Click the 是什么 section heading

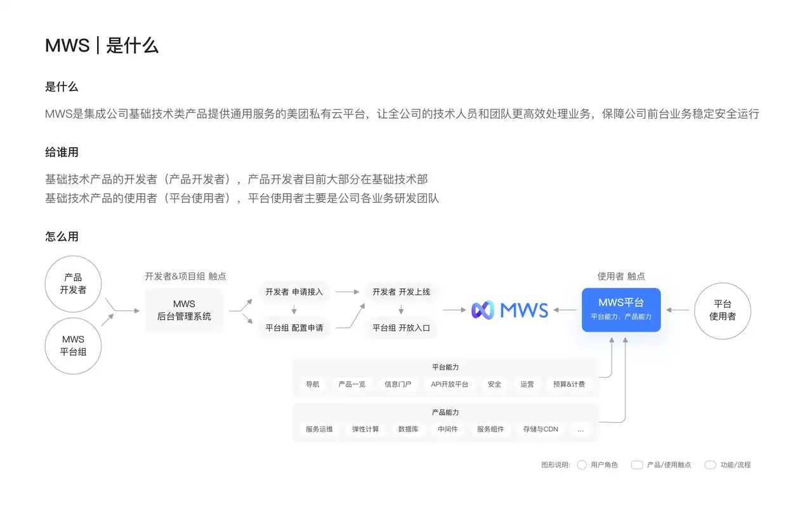point(62,87)
